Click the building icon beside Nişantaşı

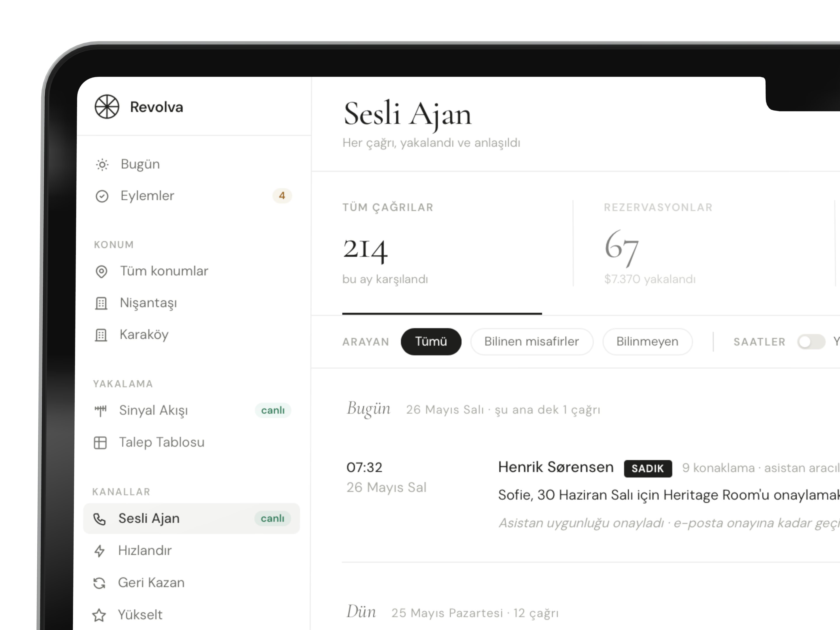point(101,303)
